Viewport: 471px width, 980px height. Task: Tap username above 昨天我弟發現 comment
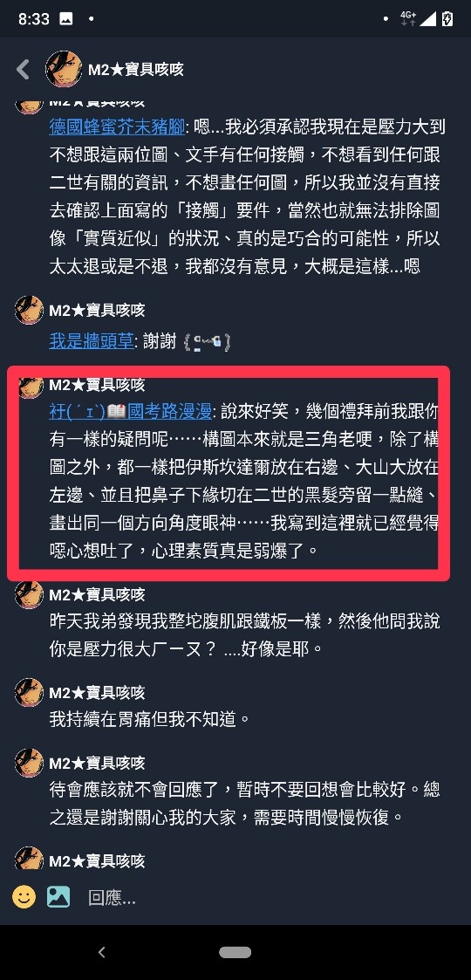(x=97, y=594)
